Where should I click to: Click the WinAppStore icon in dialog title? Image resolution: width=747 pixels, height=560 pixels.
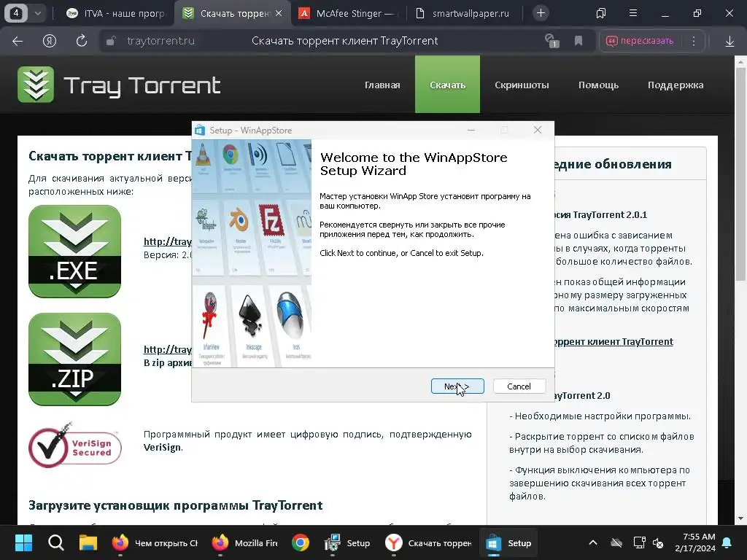(200, 130)
